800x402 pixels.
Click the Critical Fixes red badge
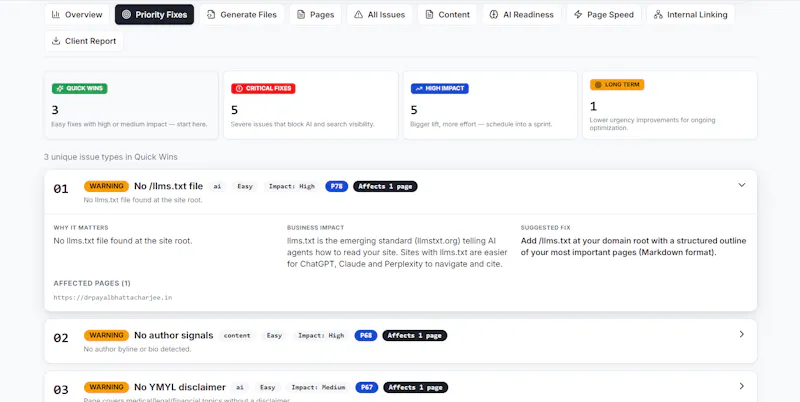pyautogui.click(x=263, y=88)
